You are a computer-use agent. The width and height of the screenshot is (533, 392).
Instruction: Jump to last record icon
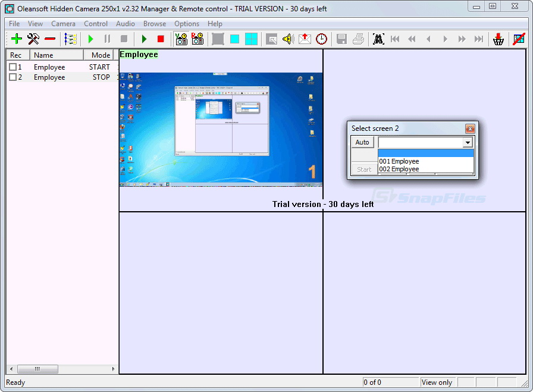pos(479,39)
